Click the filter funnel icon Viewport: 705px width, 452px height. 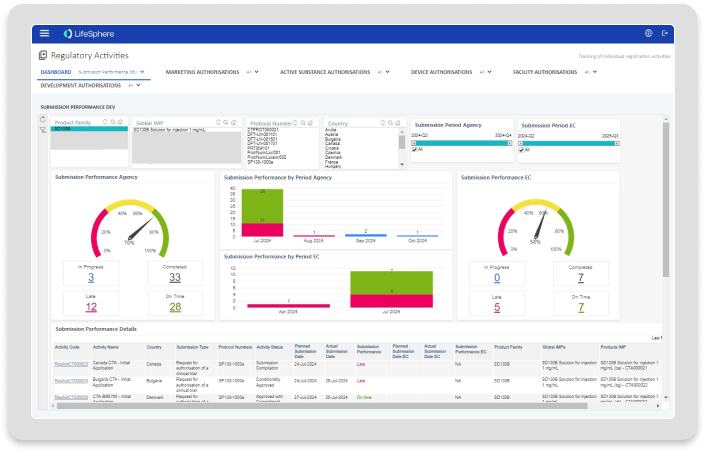[x=42, y=130]
